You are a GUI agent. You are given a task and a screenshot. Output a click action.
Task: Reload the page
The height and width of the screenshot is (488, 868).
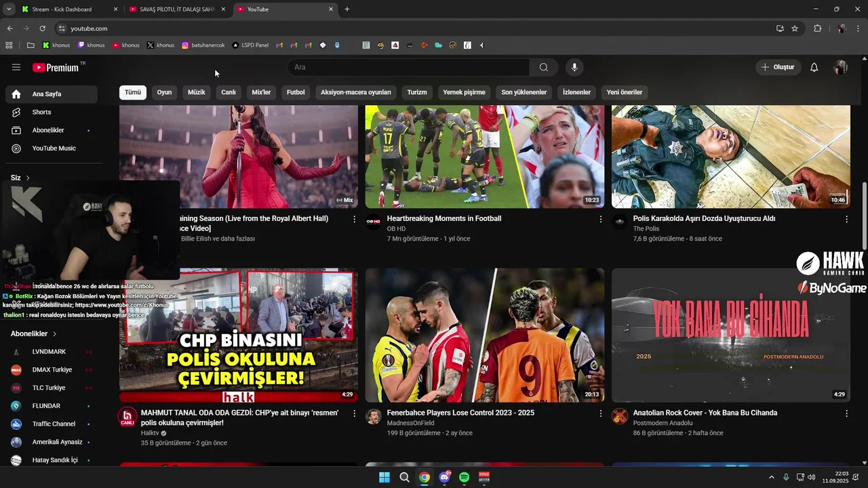pyautogui.click(x=42, y=28)
